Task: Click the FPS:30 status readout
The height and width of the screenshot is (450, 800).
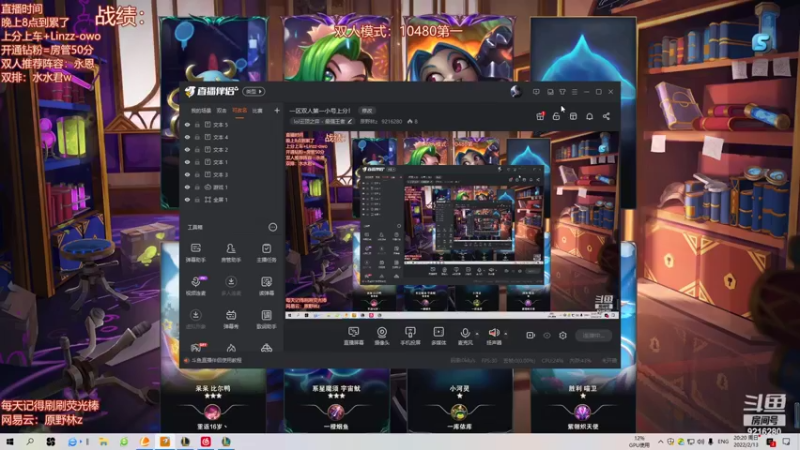Action: (x=489, y=361)
